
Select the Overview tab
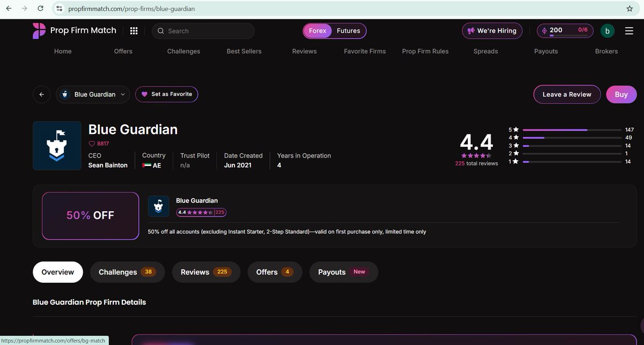click(58, 272)
